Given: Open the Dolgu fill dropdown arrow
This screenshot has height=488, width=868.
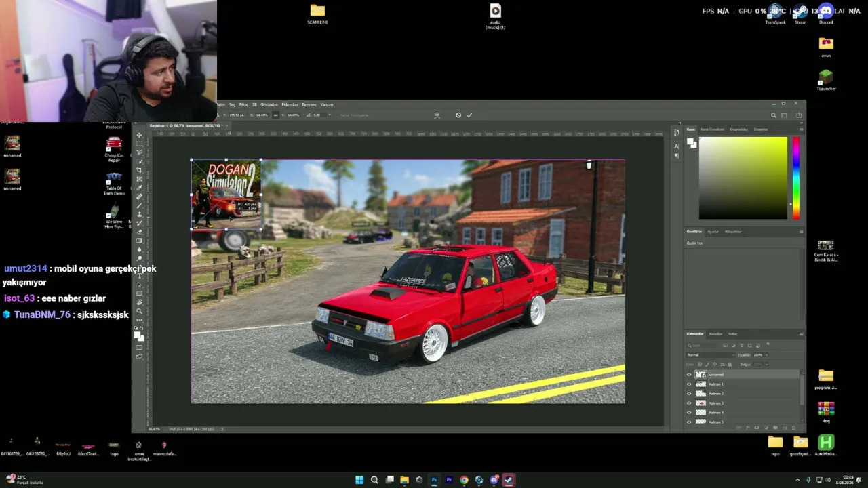Looking at the screenshot, I should click(766, 365).
